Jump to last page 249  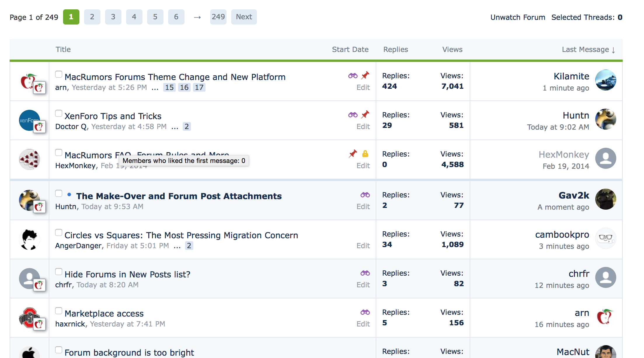click(x=218, y=17)
